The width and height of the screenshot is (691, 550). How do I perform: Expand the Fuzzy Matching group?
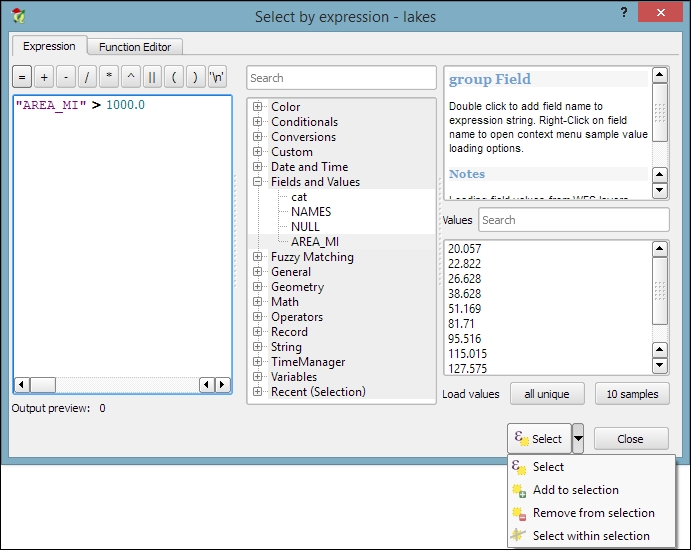pos(257,256)
